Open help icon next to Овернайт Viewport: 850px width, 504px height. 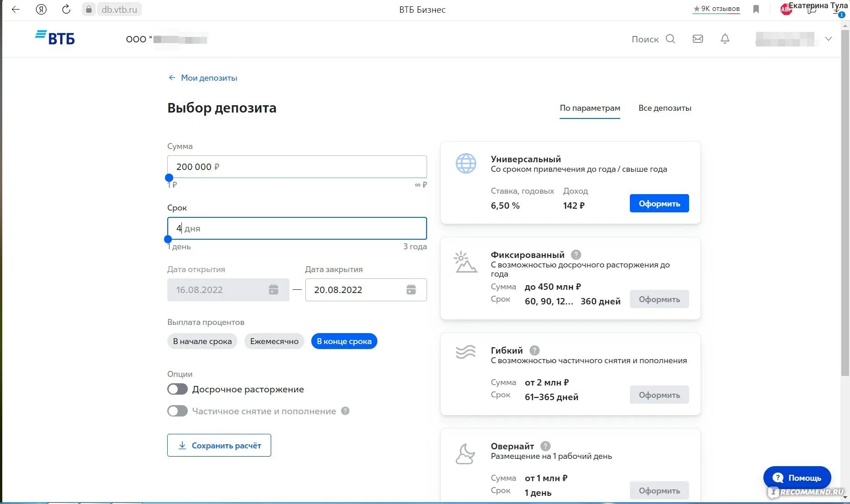546,446
